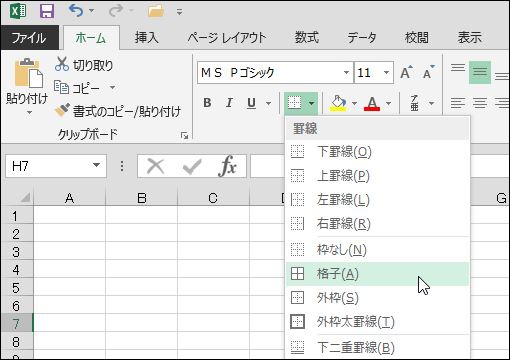
Task: Open the データ ribbon tab
Action: 362,37
